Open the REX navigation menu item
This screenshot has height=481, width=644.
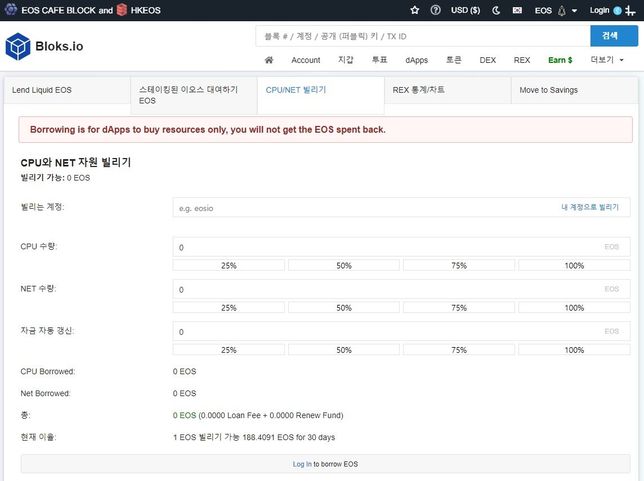pyautogui.click(x=522, y=60)
